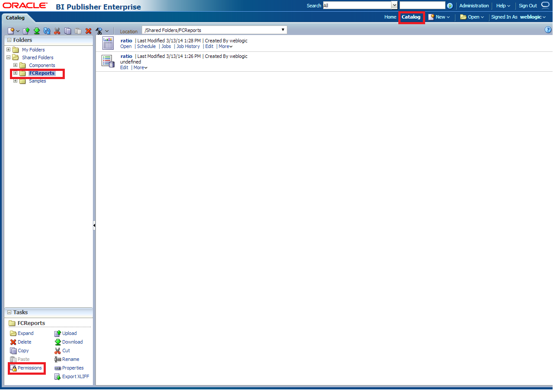
Task: Open the ratio report title link
Action: 126,41
